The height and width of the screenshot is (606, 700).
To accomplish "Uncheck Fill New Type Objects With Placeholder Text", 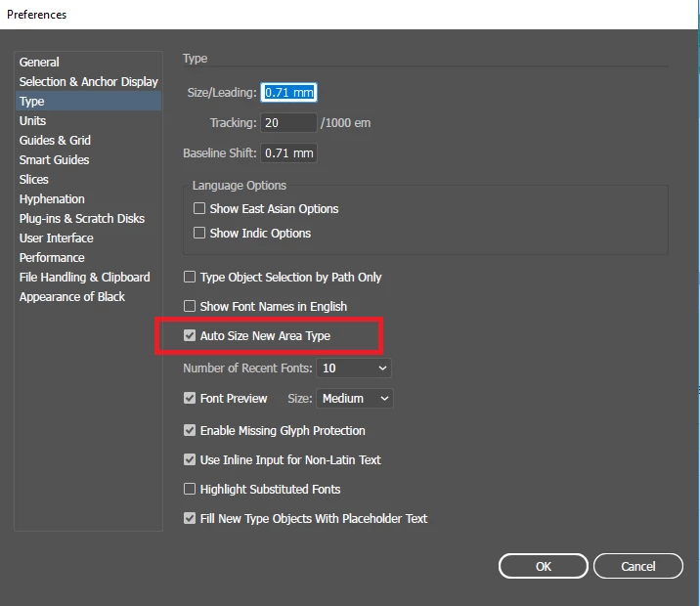I will (190, 519).
